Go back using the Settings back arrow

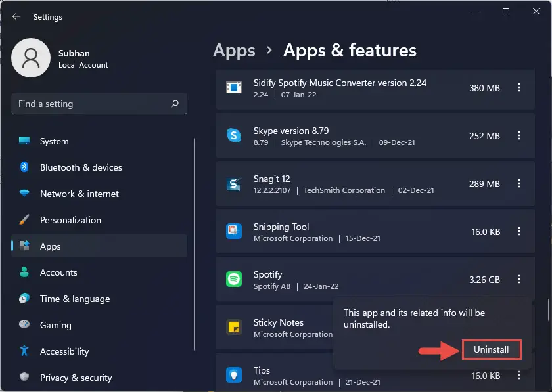16,16
